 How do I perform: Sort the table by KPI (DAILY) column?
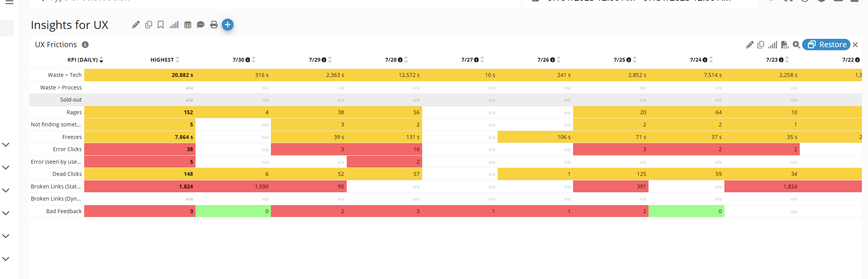(101, 60)
